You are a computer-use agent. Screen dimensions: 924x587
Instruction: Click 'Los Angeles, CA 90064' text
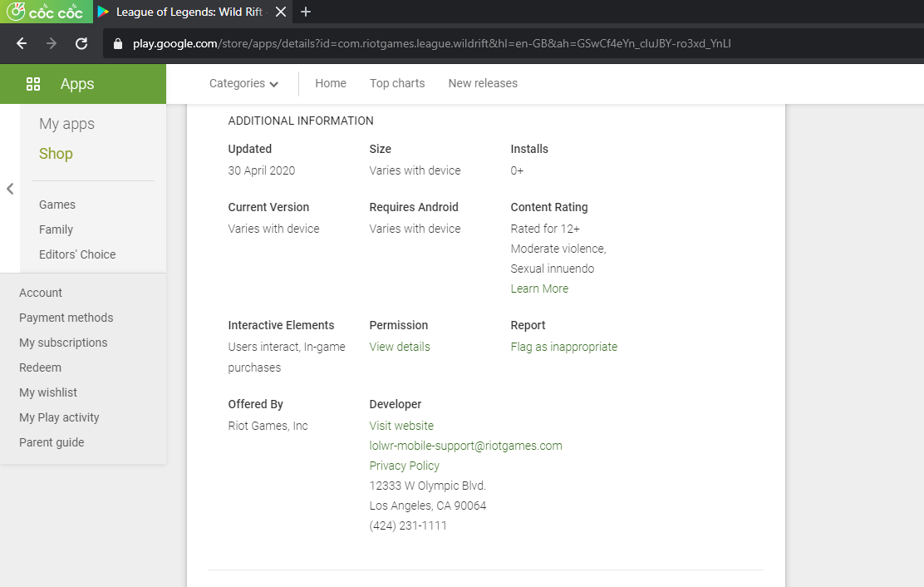click(x=428, y=506)
